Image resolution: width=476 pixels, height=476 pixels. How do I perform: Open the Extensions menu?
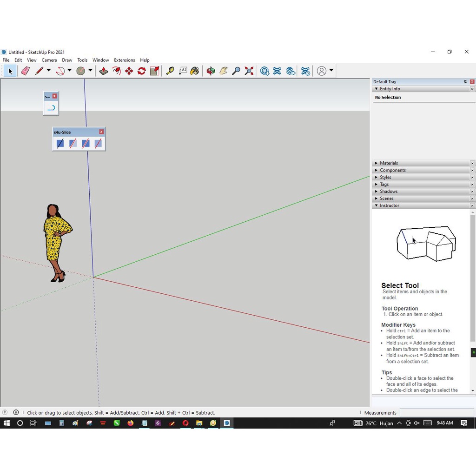124,60
